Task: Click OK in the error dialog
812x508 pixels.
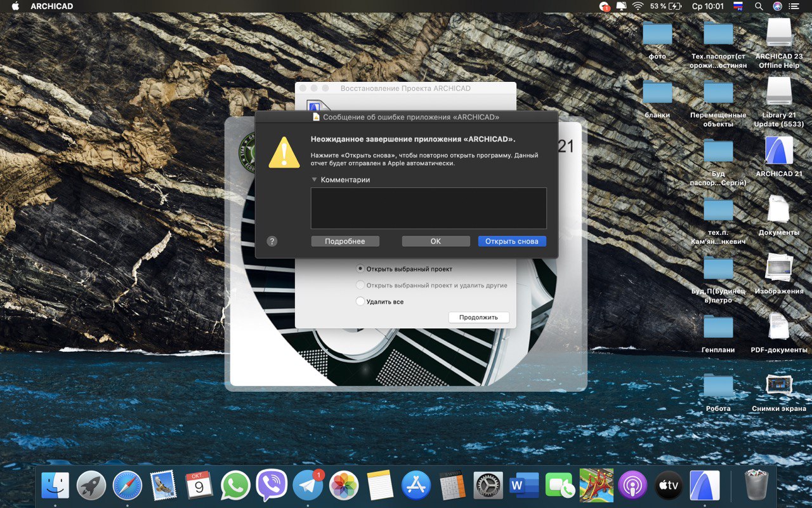Action: pyautogui.click(x=436, y=241)
